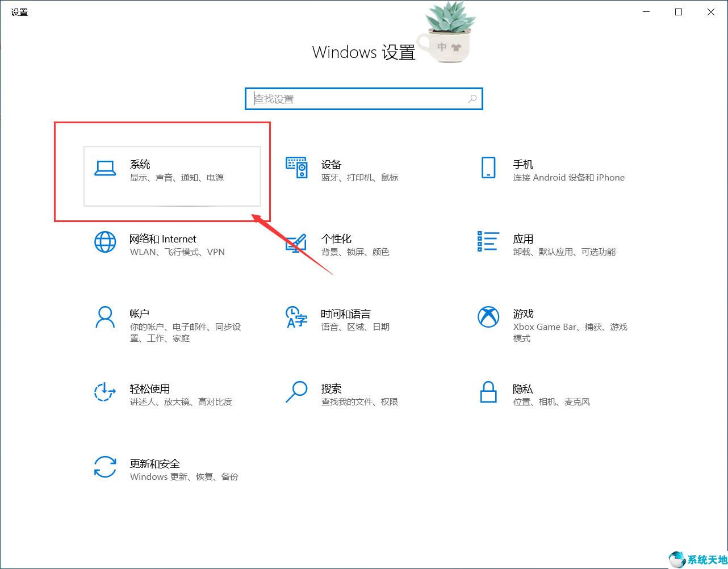Select the 轻松使用 ease of access icon
728x569 pixels.
104,393
